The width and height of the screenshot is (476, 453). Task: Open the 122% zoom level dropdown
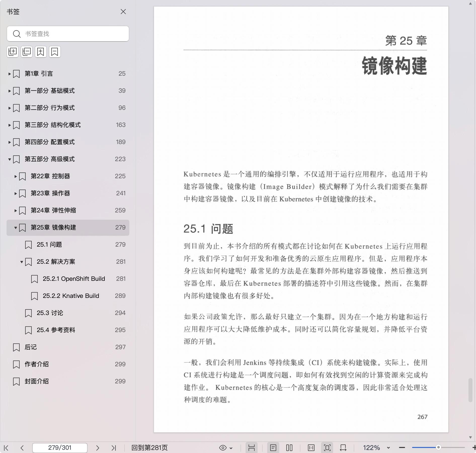[388, 448]
